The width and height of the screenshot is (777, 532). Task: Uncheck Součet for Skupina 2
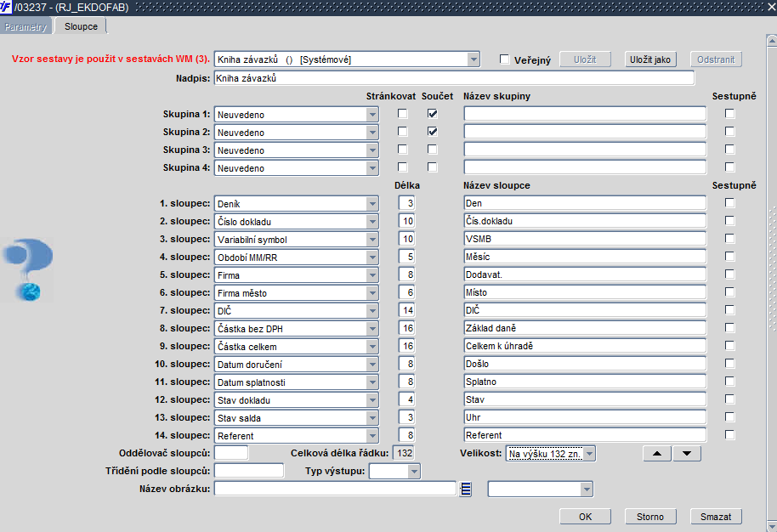433,132
